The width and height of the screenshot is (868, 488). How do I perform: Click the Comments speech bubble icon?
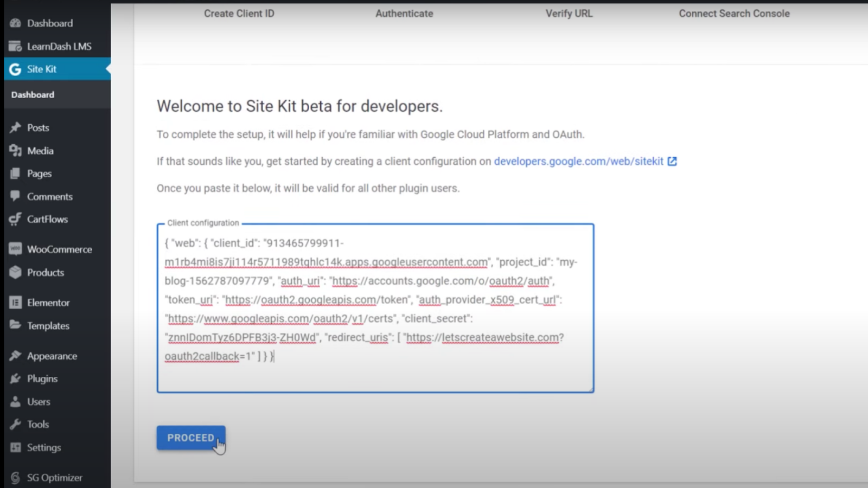(x=15, y=196)
